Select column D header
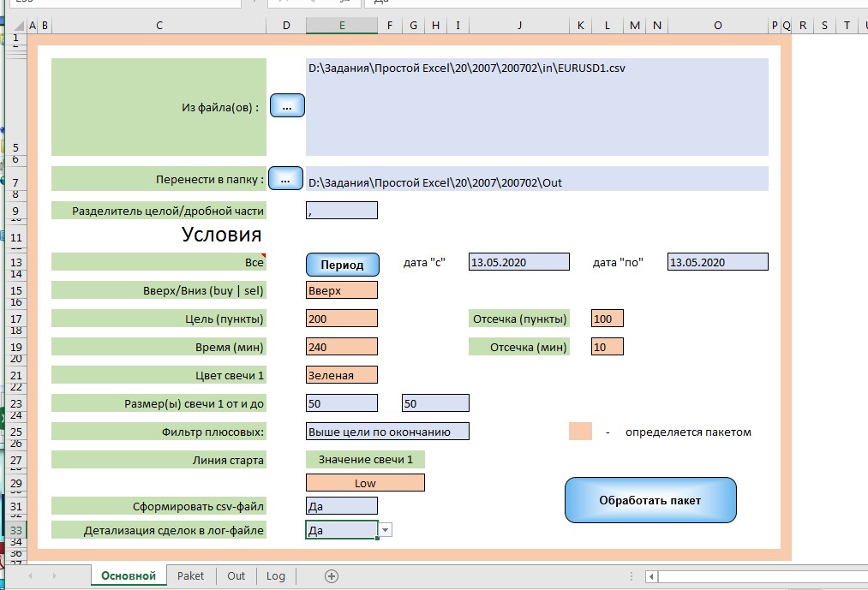The image size is (868, 590). 286,26
